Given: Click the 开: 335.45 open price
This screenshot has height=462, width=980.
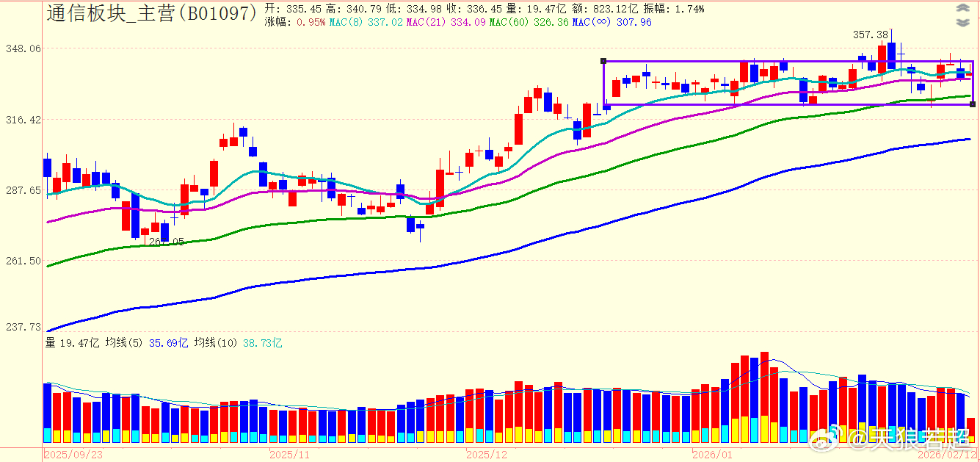Looking at the screenshot, I should point(294,9).
